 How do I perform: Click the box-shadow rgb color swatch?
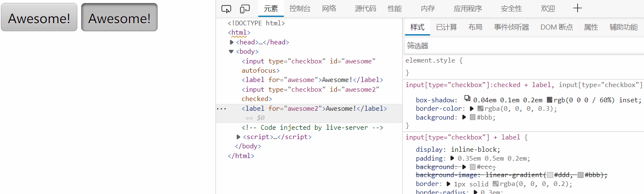click(x=549, y=100)
